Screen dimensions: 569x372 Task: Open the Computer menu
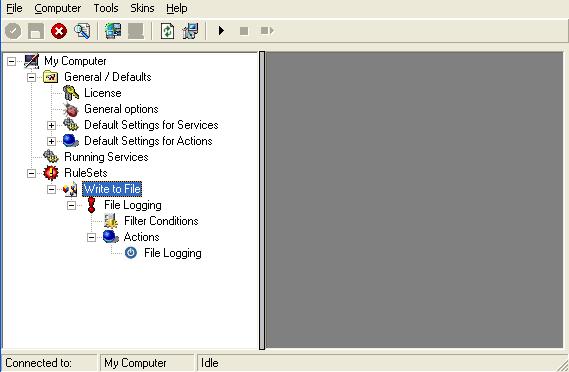(x=58, y=8)
